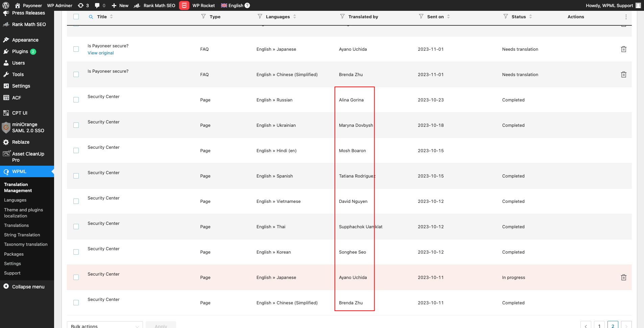Open the Languages column filter icon
The height and width of the screenshot is (328, 644).
tap(260, 16)
